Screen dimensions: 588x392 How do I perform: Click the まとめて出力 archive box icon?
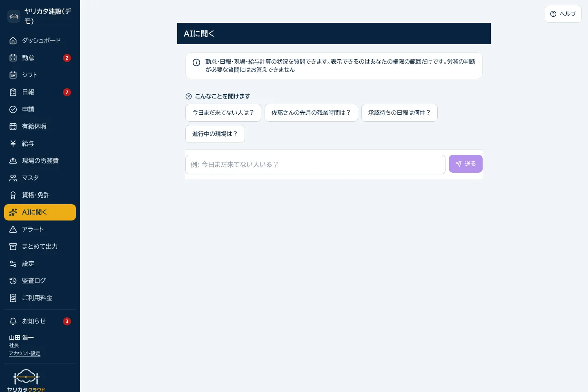[13, 246]
